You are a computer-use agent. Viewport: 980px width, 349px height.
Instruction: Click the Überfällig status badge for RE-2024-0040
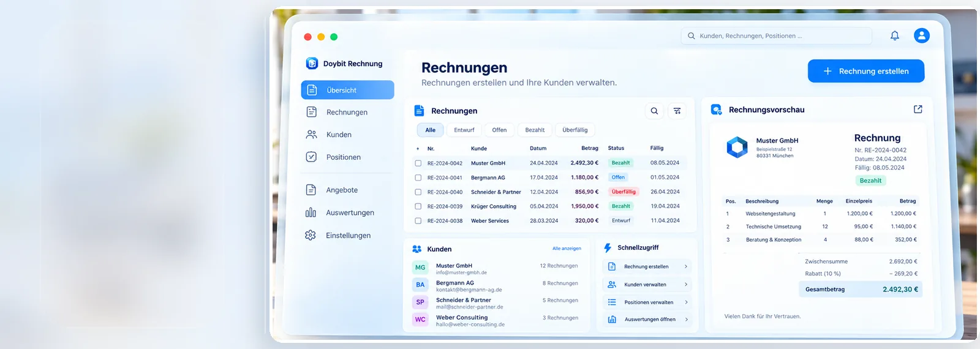624,192
